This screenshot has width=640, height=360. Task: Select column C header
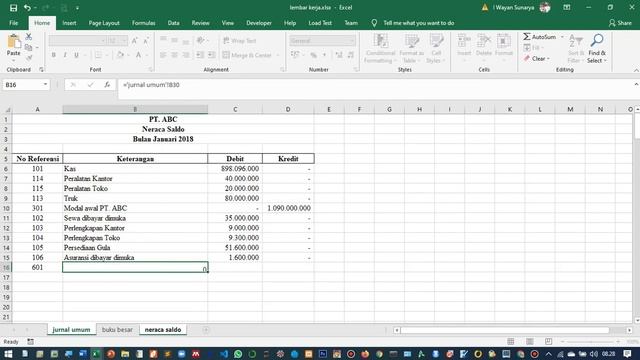[235, 109]
